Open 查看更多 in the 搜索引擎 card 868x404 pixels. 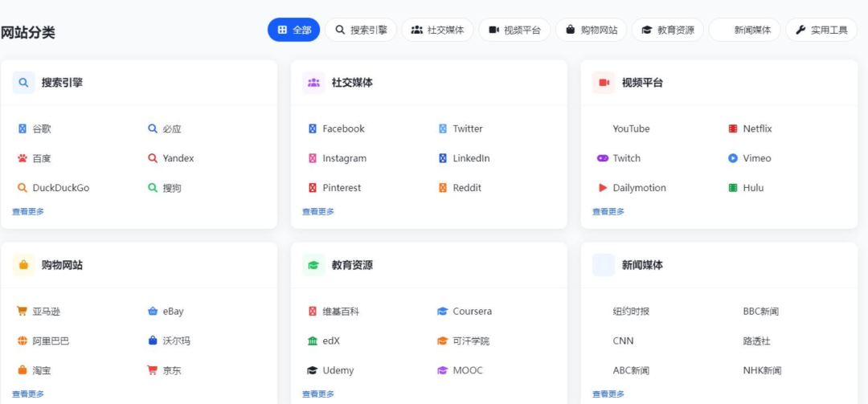click(28, 211)
